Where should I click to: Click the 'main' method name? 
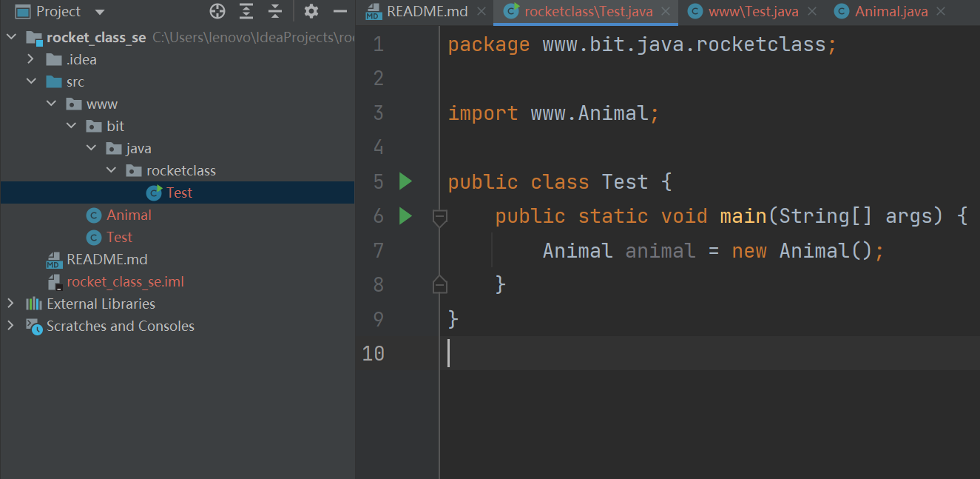[x=743, y=216]
